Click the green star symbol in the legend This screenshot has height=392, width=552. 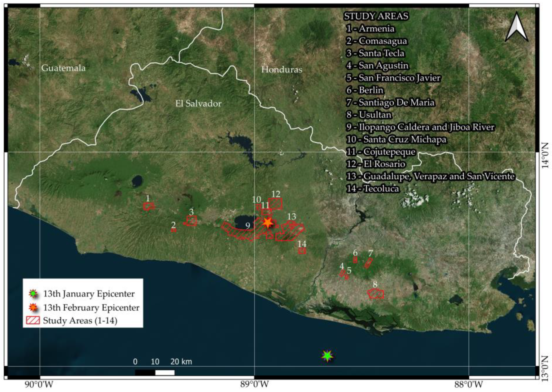point(34,294)
